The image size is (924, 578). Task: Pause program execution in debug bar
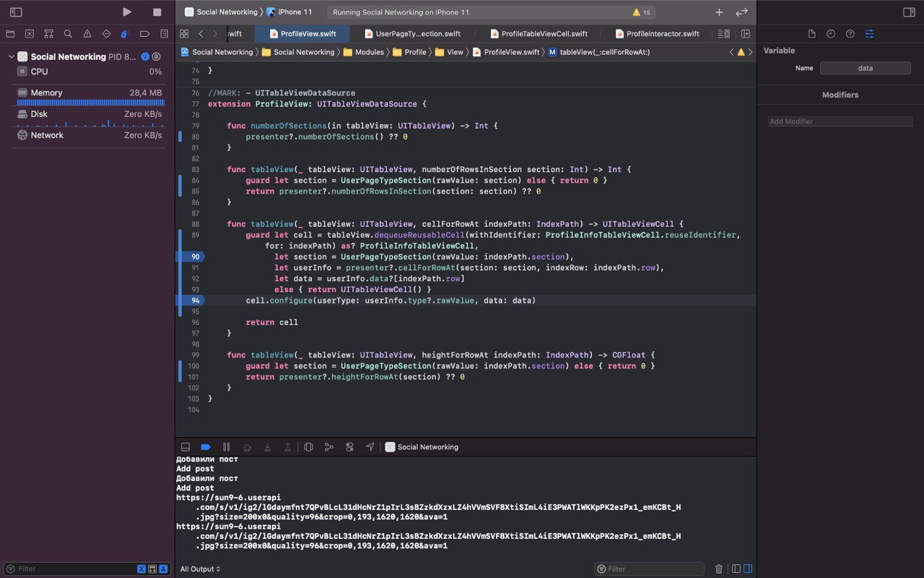(x=226, y=447)
